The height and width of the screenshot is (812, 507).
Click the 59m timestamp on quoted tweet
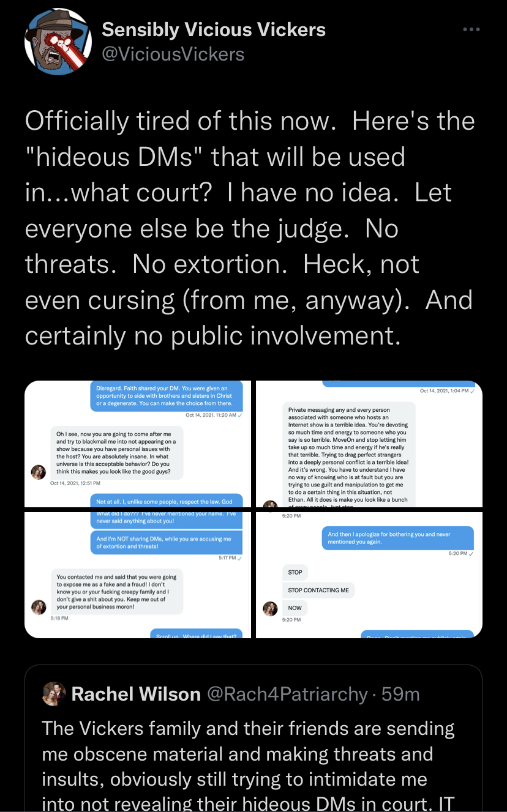click(x=400, y=694)
